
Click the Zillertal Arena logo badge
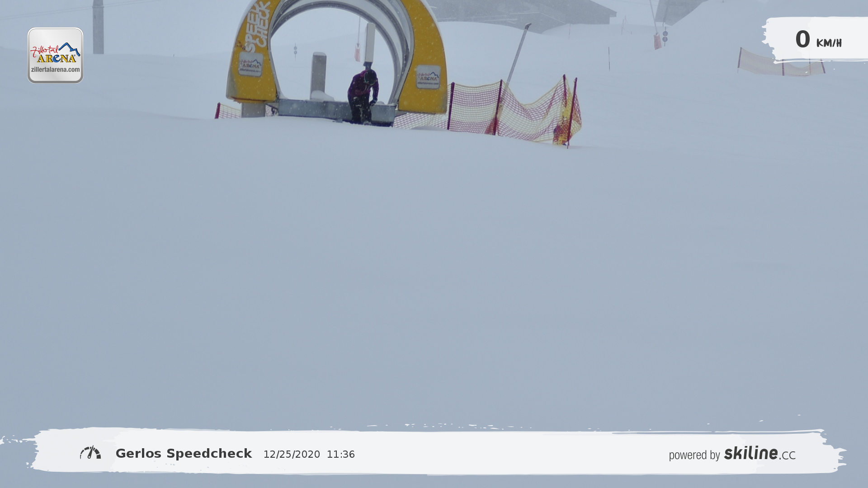[x=55, y=53]
